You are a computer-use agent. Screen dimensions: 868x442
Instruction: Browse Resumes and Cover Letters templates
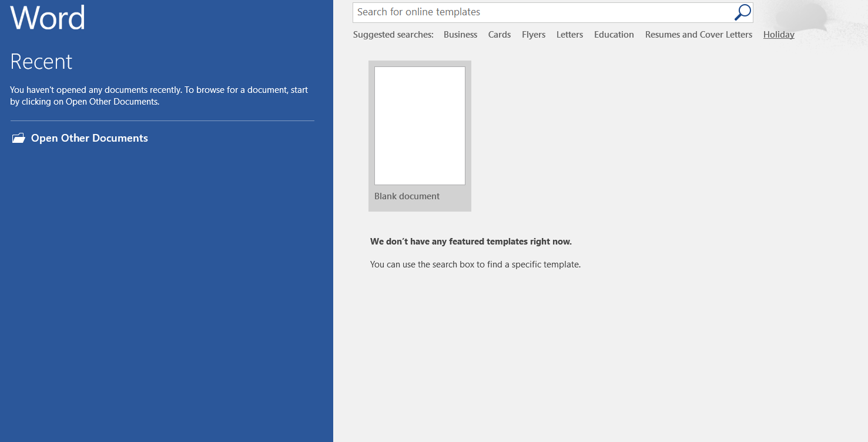point(698,34)
